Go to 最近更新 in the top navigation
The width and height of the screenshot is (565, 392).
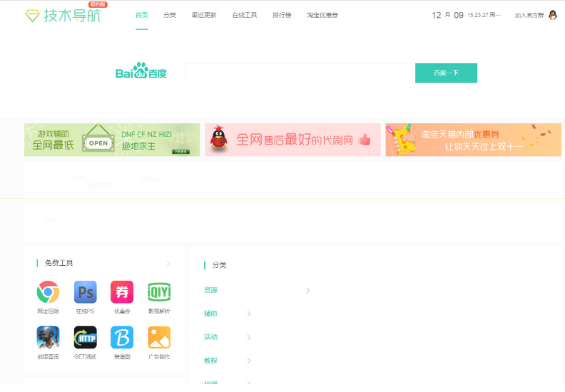coord(204,15)
